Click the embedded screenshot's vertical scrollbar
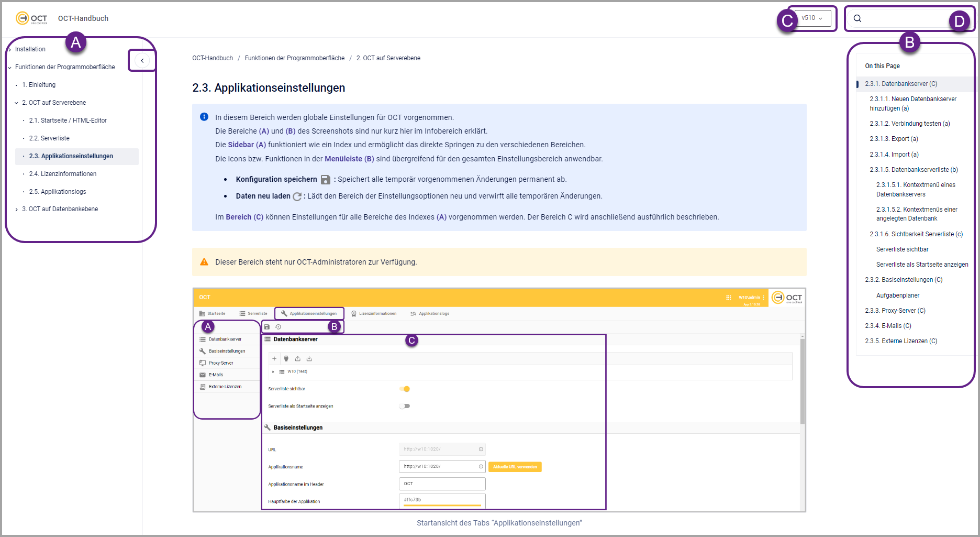Viewport: 980px width, 537px height. pyautogui.click(x=803, y=382)
